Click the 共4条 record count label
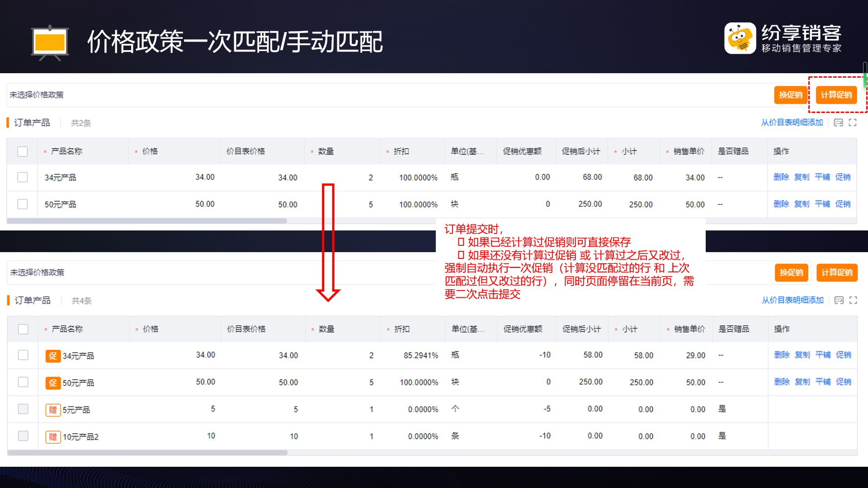The height and width of the screenshot is (488, 868). tap(81, 300)
